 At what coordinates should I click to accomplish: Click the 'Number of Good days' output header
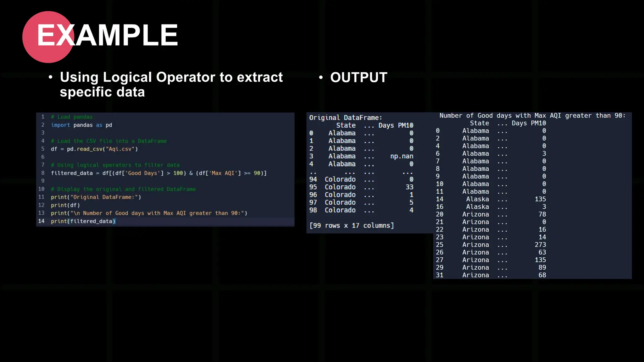click(532, 116)
